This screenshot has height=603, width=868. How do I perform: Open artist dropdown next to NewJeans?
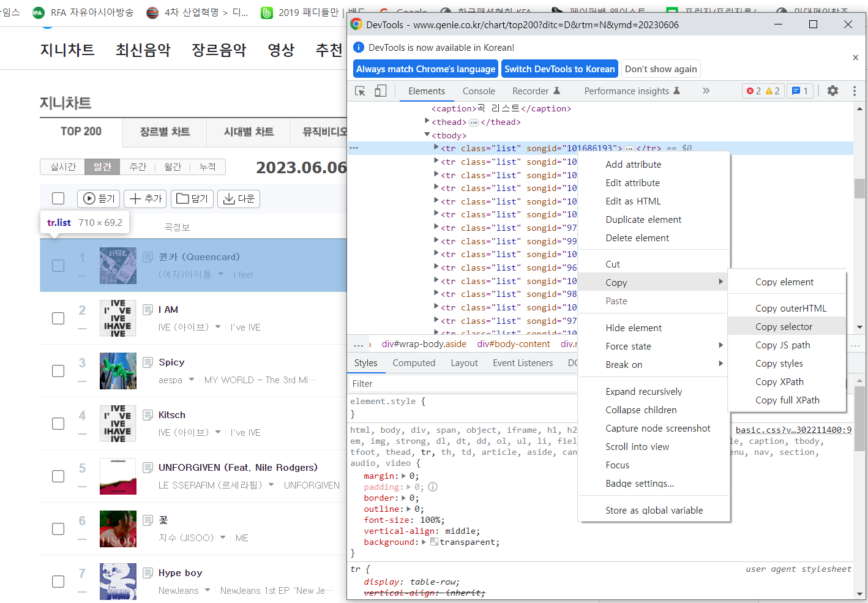point(208,590)
